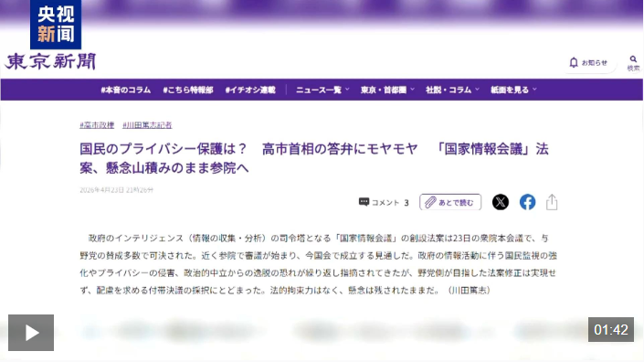Open the #イチオシ連載 nav item
The image size is (644, 362).
pyautogui.click(x=250, y=90)
